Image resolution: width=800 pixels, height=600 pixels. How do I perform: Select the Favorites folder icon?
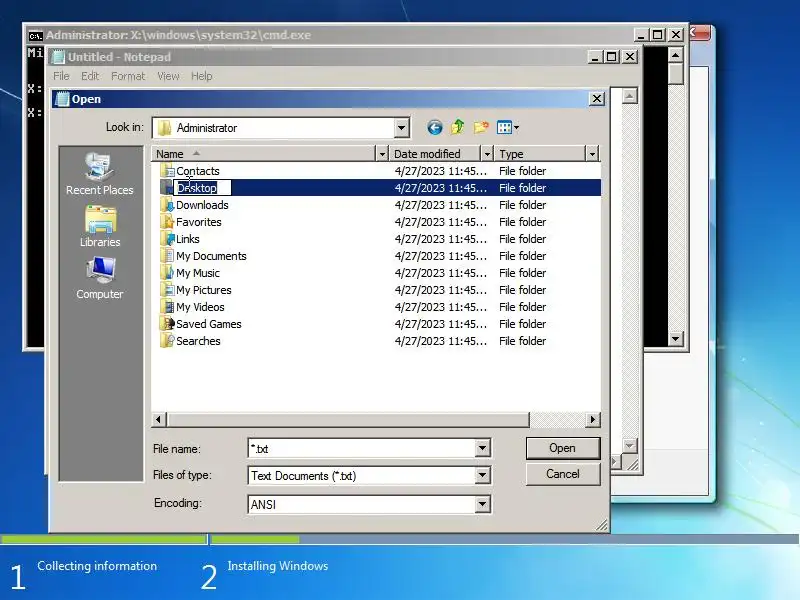pos(167,222)
